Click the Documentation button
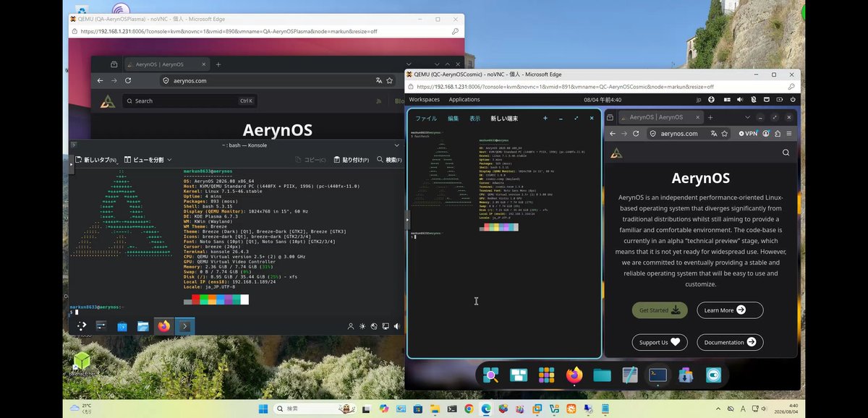 730,342
